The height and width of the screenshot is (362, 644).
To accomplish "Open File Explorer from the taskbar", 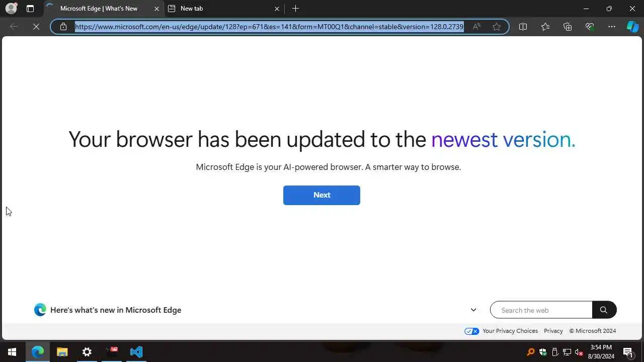I will point(62,352).
